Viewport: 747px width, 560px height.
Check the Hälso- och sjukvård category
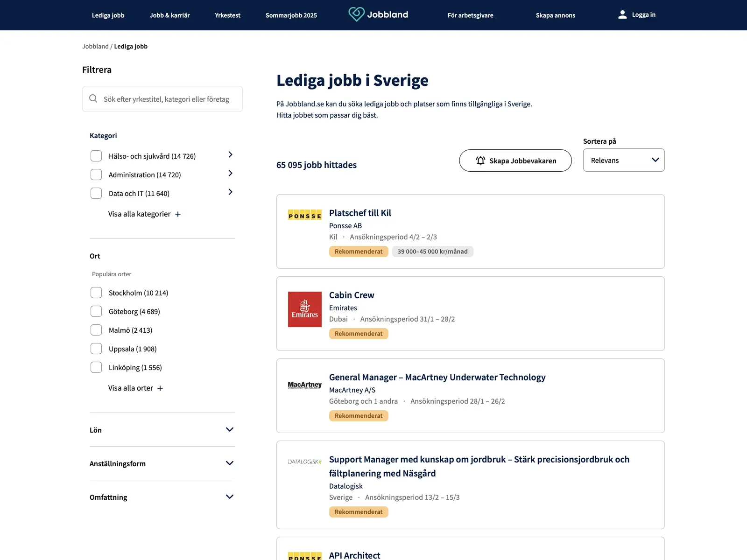click(96, 156)
